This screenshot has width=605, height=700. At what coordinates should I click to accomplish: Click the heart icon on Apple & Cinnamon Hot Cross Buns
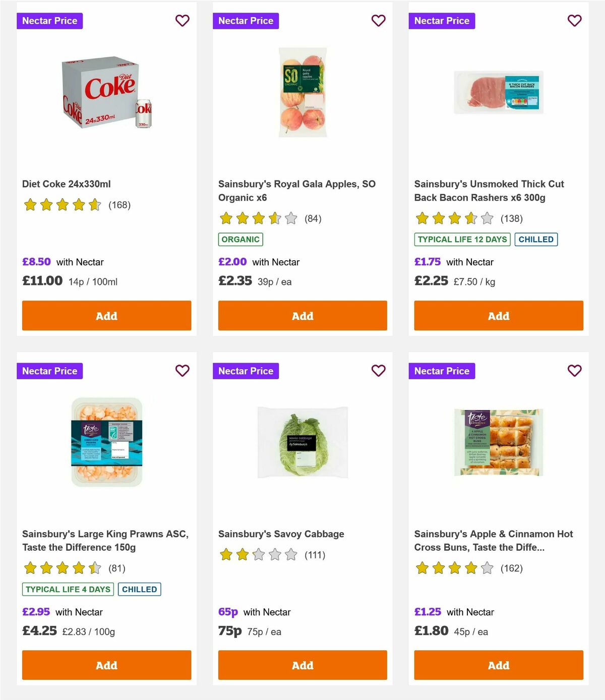click(574, 371)
